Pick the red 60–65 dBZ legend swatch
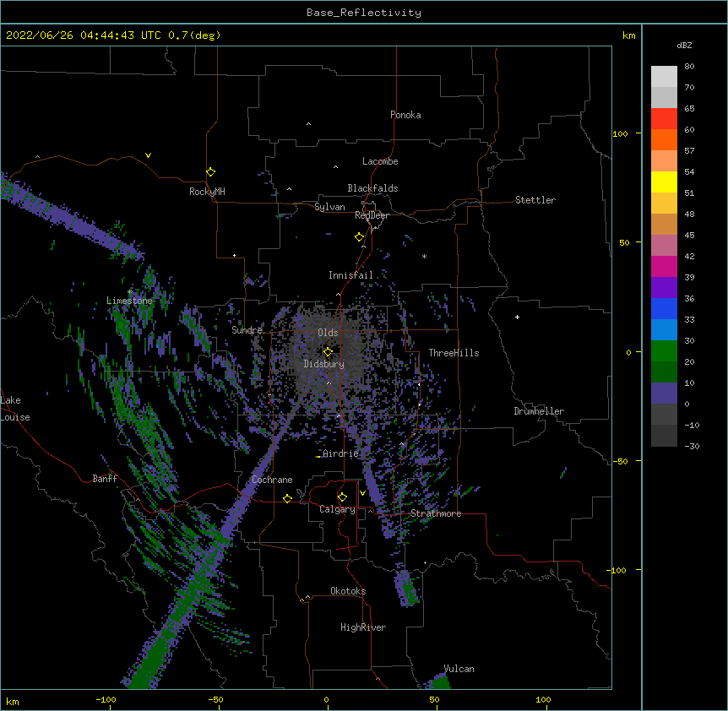The width and height of the screenshot is (728, 711). tap(664, 118)
